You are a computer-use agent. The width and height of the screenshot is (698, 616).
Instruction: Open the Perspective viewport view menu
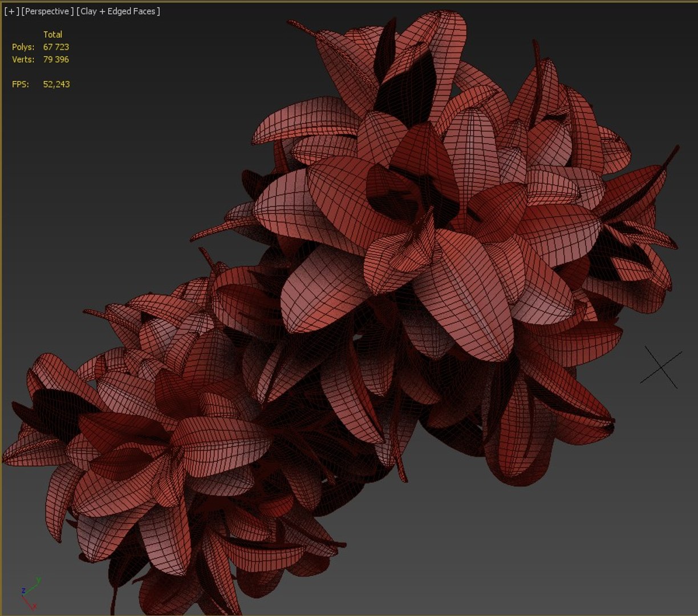(47, 11)
